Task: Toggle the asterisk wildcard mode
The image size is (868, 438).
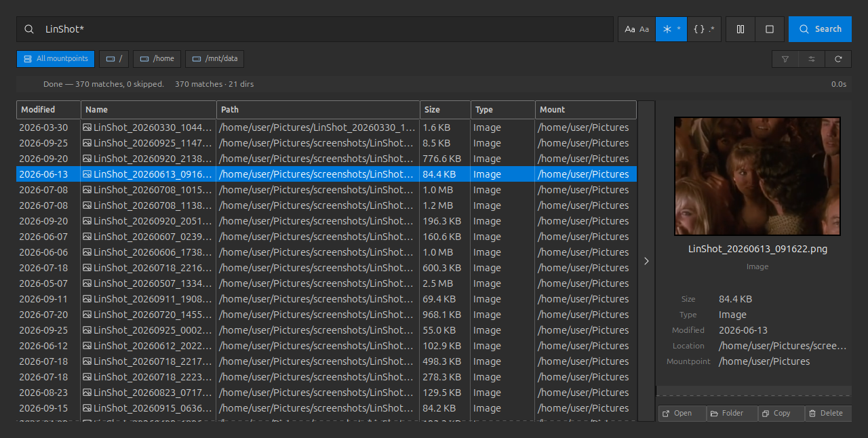Action: coord(671,29)
